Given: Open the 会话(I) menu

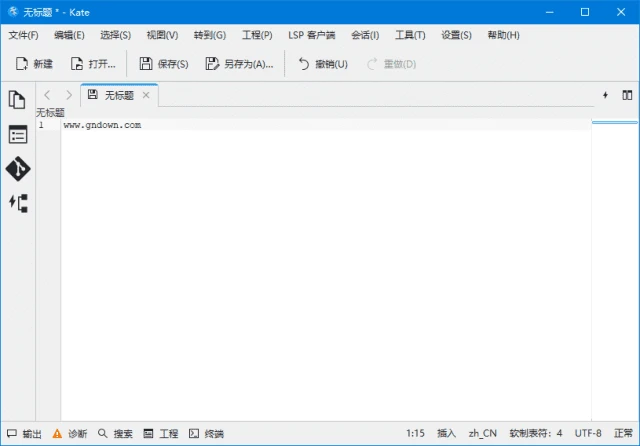Looking at the screenshot, I should click(x=365, y=35).
